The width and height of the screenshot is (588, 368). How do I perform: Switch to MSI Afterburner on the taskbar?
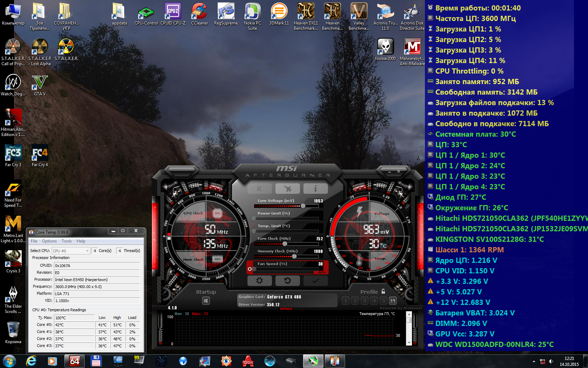click(313, 361)
